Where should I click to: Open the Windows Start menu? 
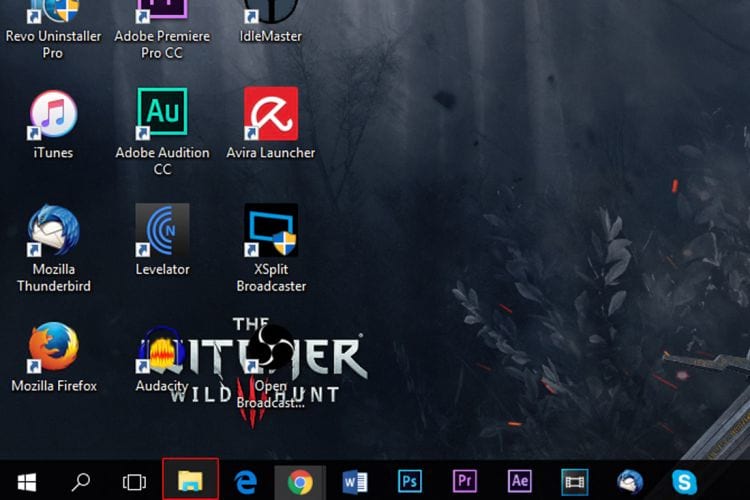pyautogui.click(x=27, y=482)
